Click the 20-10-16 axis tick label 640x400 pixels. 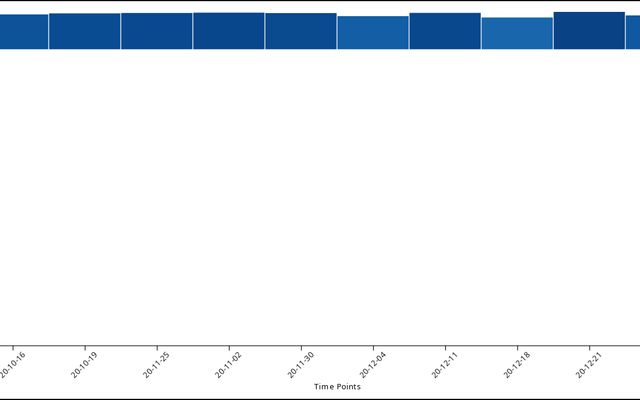click(14, 363)
